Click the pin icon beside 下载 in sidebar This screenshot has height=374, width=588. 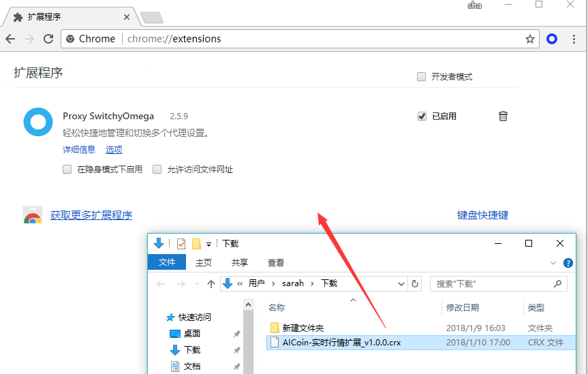coord(236,350)
